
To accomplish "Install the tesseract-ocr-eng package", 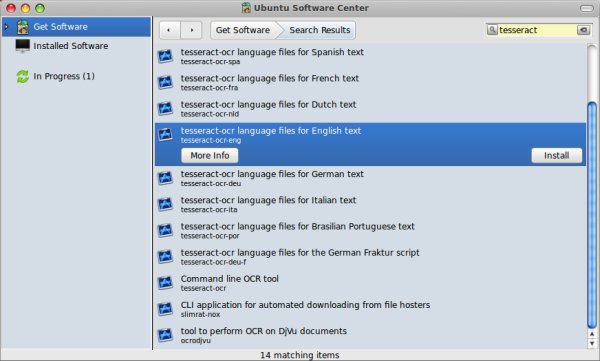I will [556, 155].
